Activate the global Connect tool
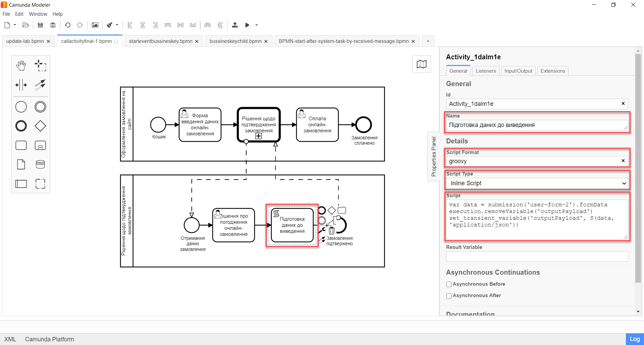This screenshot has height=345, width=644. pyautogui.click(x=40, y=85)
